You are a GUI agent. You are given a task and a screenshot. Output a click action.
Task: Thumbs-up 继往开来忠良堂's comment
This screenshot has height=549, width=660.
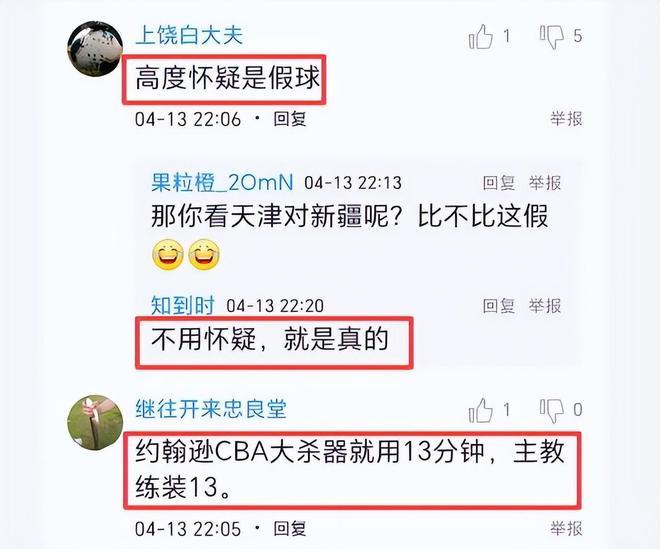[481, 410]
